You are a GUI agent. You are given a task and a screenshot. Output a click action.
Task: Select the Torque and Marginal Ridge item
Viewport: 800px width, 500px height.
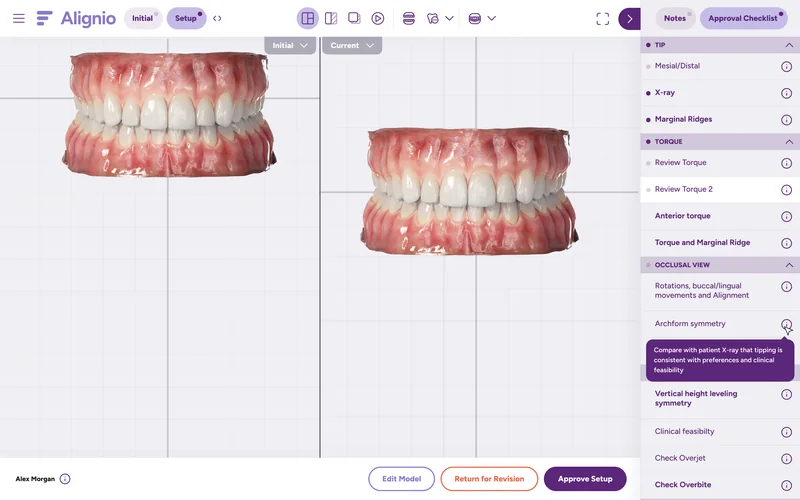(720, 242)
